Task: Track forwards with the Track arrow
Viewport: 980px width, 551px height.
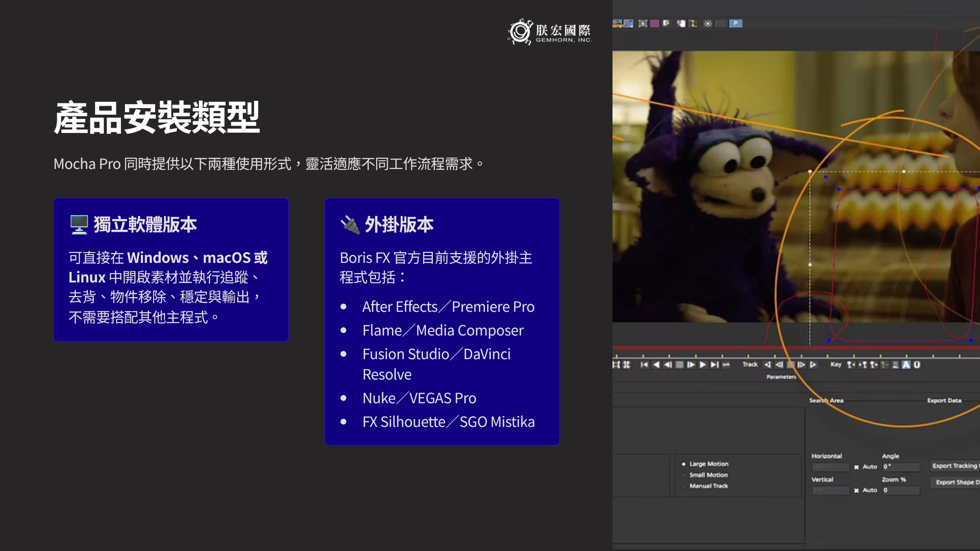Action: [x=813, y=364]
